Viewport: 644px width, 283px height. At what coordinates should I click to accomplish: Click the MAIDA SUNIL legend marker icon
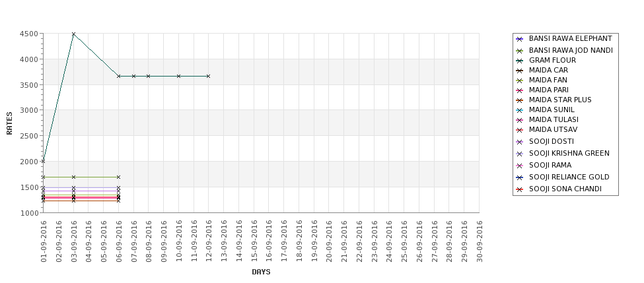click(520, 110)
